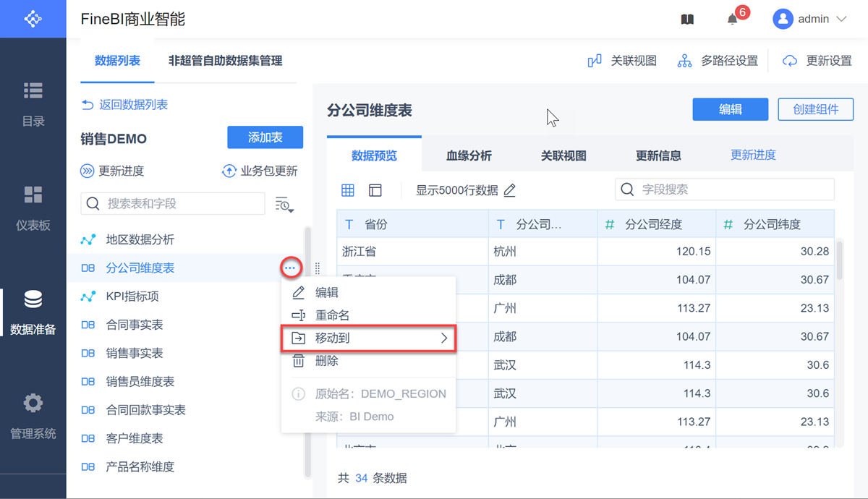The width and height of the screenshot is (868, 499).
Task: Open the help document book icon
Action: pos(687,20)
